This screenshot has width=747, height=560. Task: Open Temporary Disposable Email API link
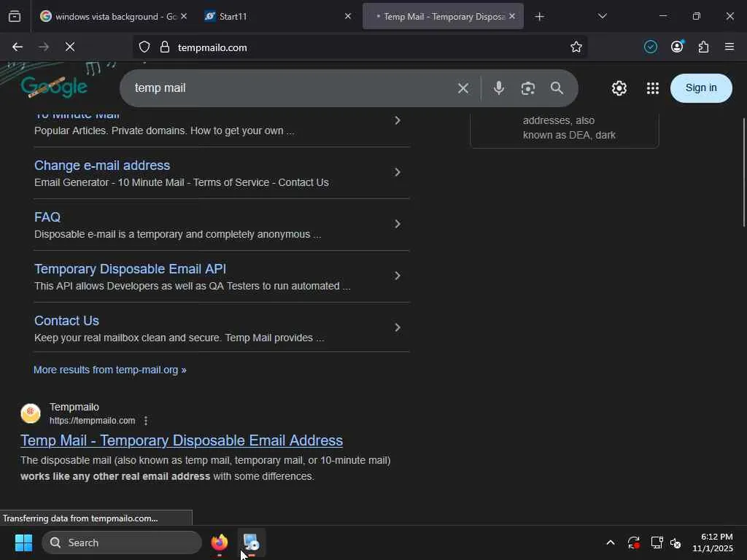click(130, 269)
